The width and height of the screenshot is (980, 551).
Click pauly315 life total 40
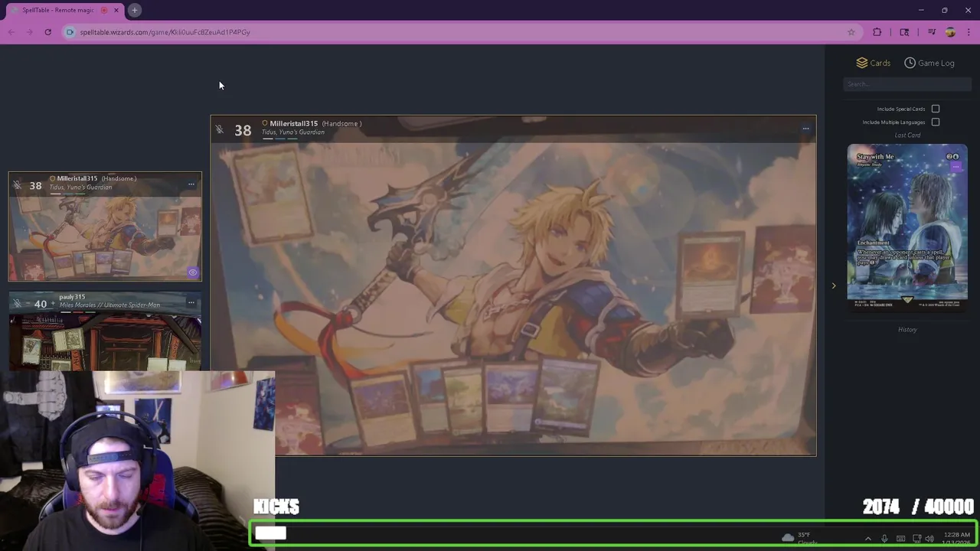[41, 304]
